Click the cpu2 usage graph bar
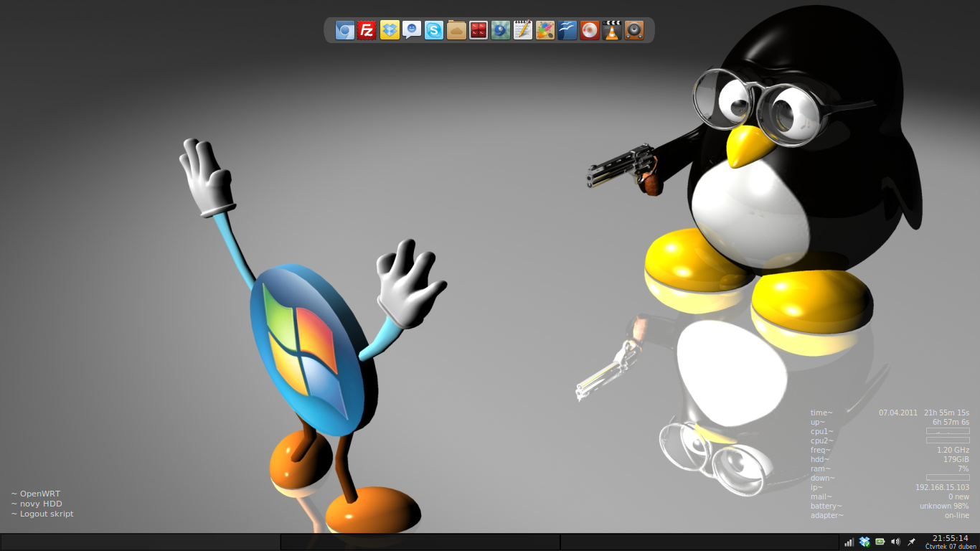 [948, 441]
